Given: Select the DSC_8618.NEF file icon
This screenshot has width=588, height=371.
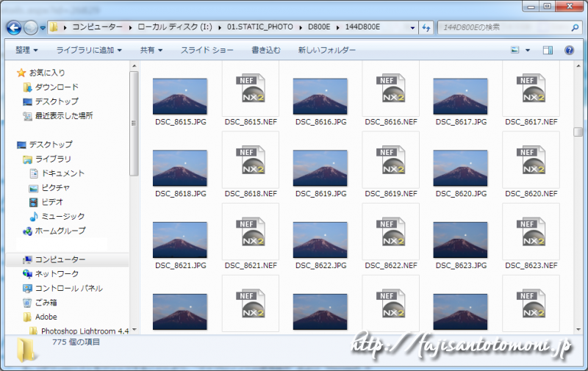Looking at the screenshot, I should pos(251,160).
